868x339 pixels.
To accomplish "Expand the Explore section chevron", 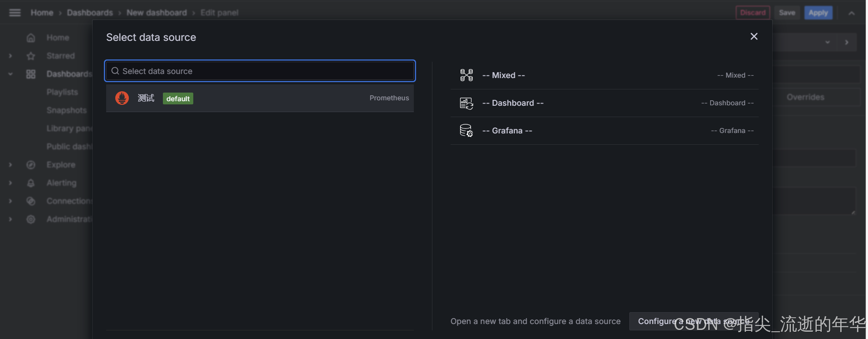I will (10, 165).
